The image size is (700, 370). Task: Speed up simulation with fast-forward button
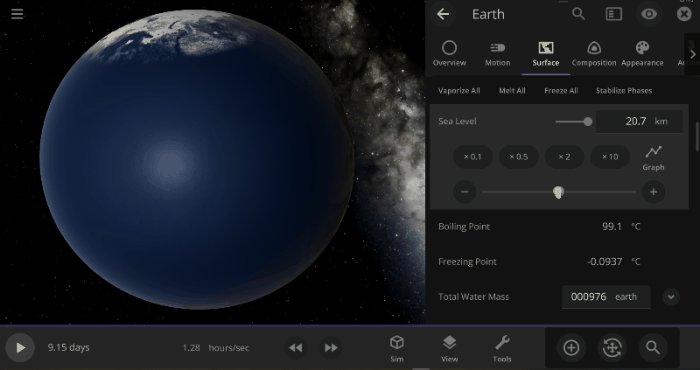coord(331,348)
